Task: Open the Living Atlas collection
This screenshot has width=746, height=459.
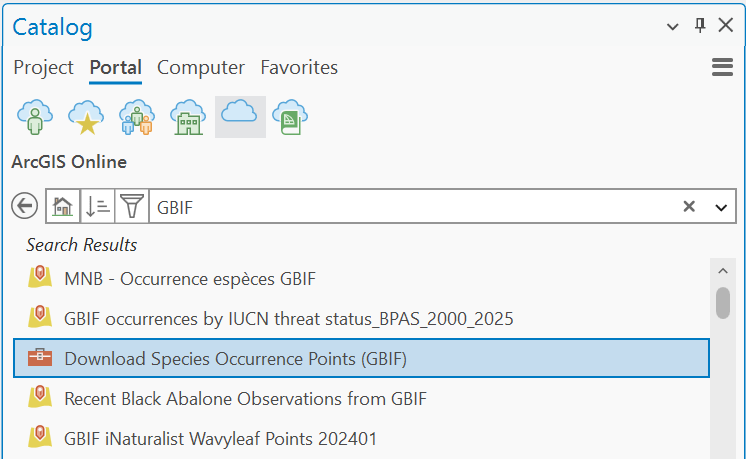Action: coord(290,117)
